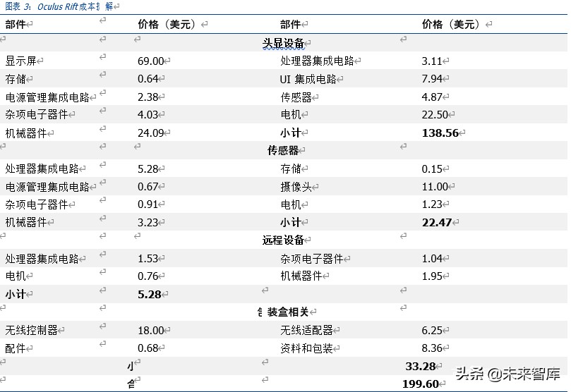Image resolution: width=571 pixels, height=392 pixels.
Task: Click '机械器件' cell priced 24.09
Action: (x=26, y=133)
